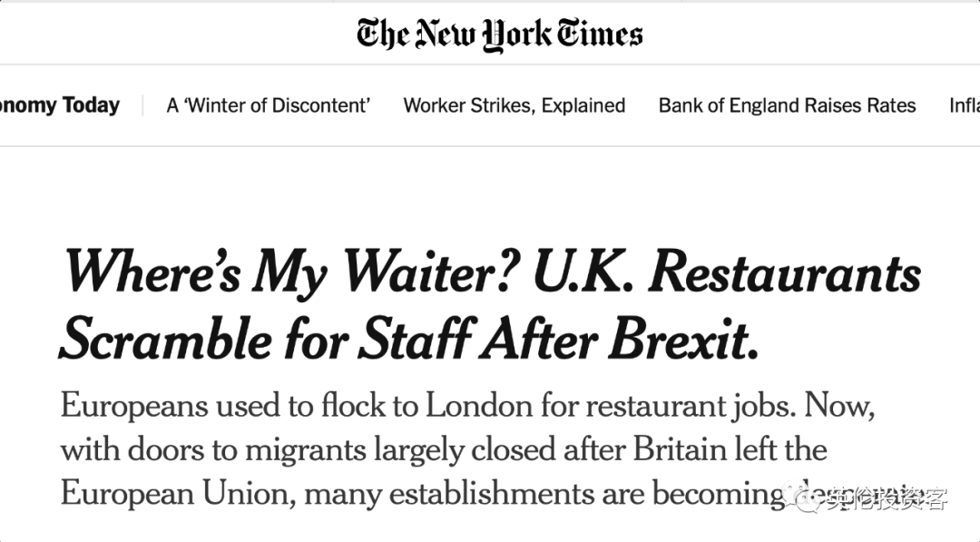Click 'U.K. Restaurants' in the headline
The height and width of the screenshot is (542, 980).
pos(728,271)
